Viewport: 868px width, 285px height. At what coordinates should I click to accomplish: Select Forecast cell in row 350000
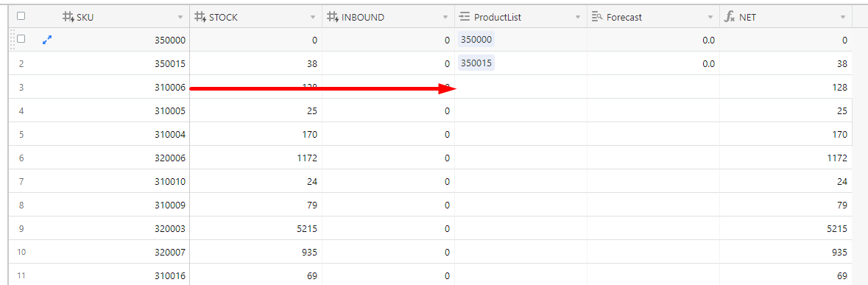pos(653,40)
